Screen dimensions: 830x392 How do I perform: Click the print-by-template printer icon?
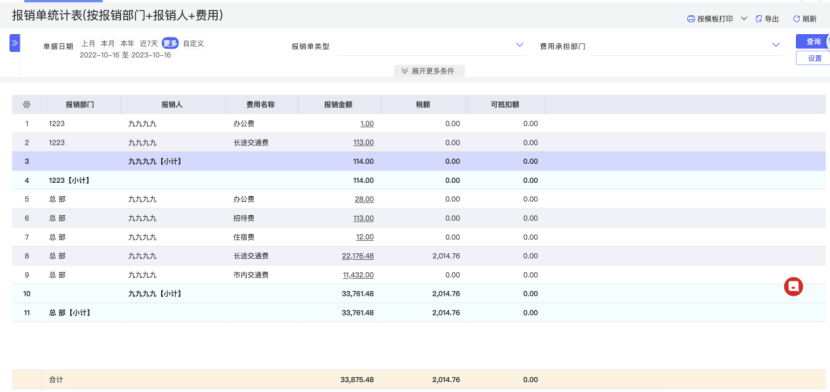[690, 19]
